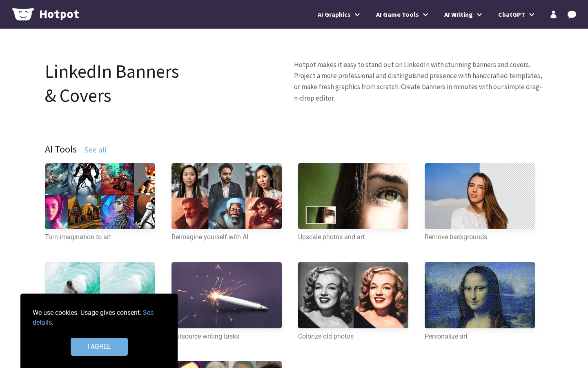Expand the AI Writing chevron

coord(479,15)
